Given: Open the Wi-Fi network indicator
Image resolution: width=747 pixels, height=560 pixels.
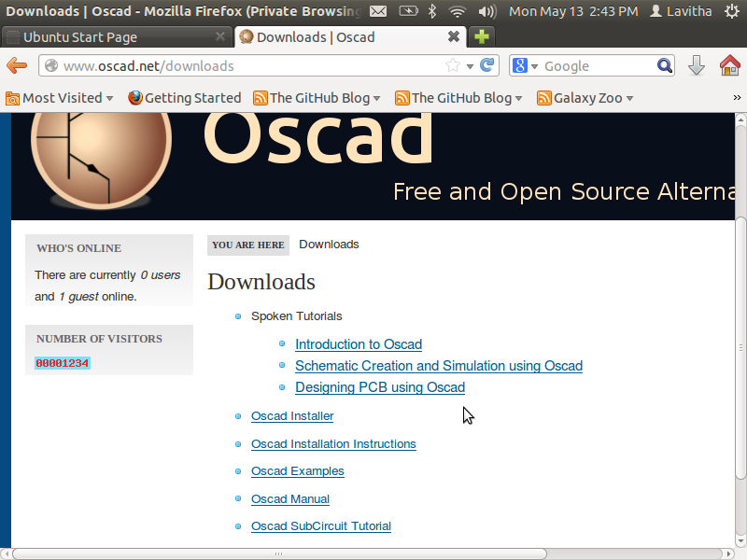Looking at the screenshot, I should click(x=458, y=11).
